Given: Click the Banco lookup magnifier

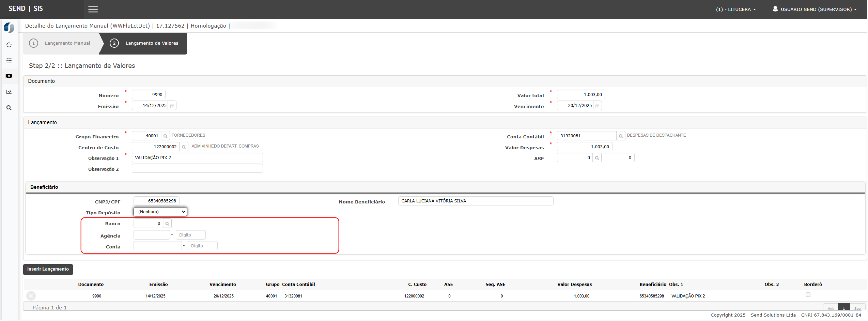Looking at the screenshot, I should [x=167, y=224].
